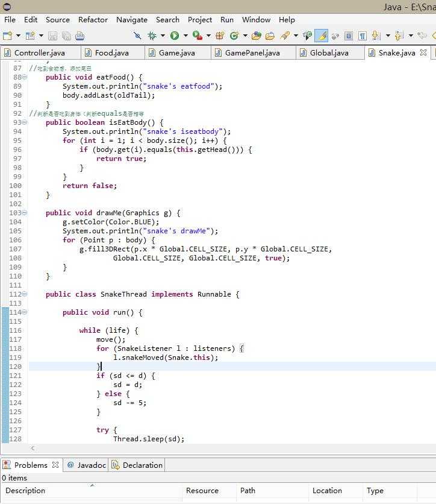
Task: Click the New file wizard icon
Action: [x=7, y=36]
